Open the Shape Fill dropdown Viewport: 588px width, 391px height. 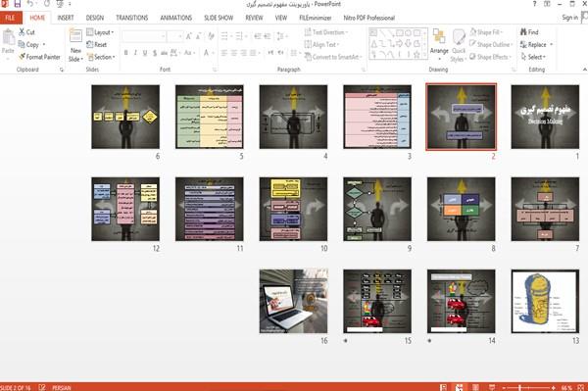[486, 32]
